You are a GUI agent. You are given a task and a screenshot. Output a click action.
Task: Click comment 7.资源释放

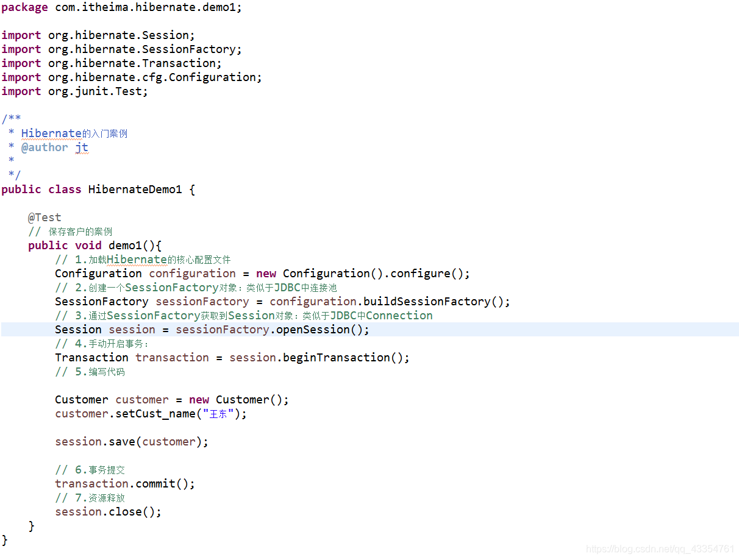[90, 498]
